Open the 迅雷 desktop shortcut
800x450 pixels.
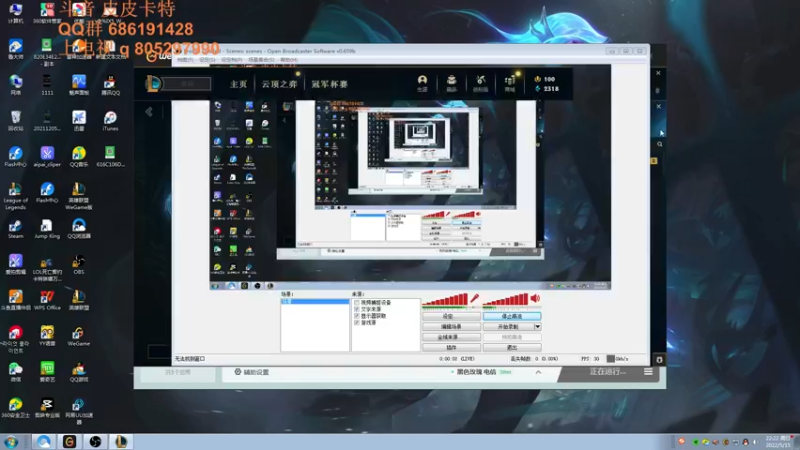(x=79, y=121)
